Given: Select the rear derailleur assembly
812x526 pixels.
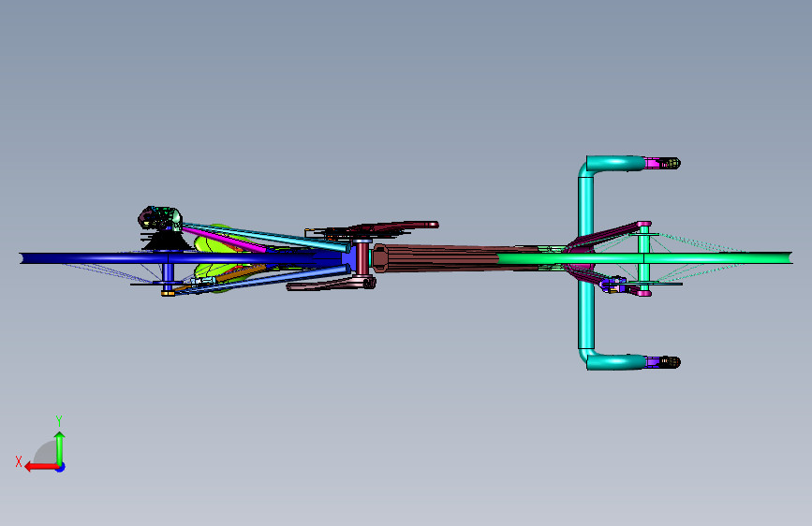Looking at the screenshot, I should (159, 218).
